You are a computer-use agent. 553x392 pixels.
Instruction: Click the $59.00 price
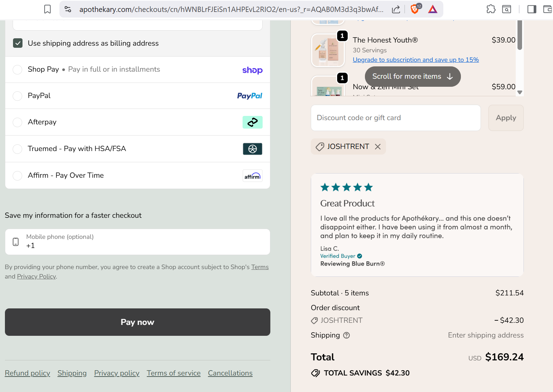503,87
